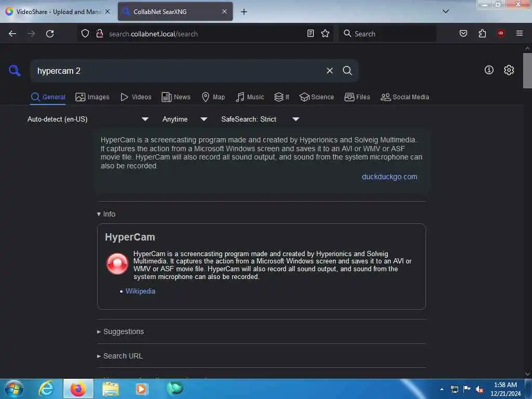532x399 pixels.
Task: Reload the page with the refresh icon
Action: [x=50, y=34]
